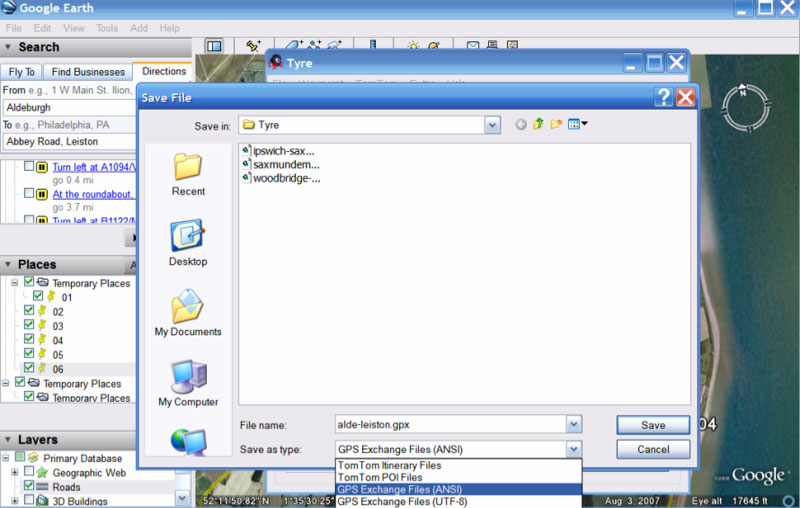
Task: Click the sunlight toolbar icon
Action: (x=413, y=46)
